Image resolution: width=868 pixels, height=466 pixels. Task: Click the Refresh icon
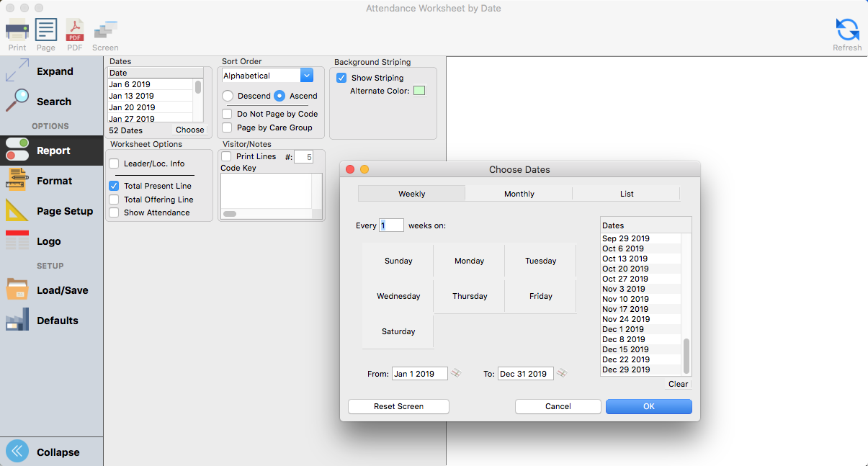click(x=847, y=30)
